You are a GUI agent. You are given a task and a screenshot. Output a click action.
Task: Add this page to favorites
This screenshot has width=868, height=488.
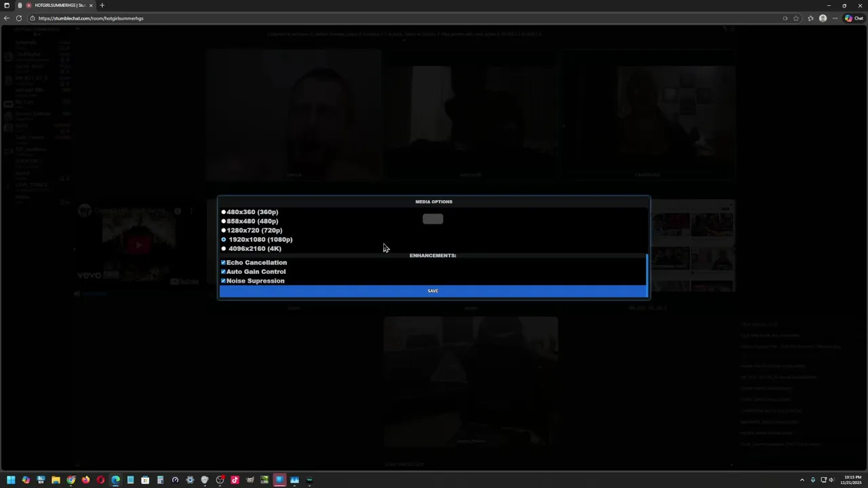[x=796, y=18]
